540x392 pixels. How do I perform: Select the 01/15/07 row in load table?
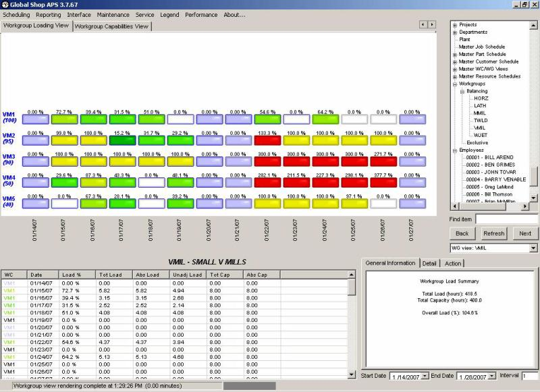click(174, 291)
